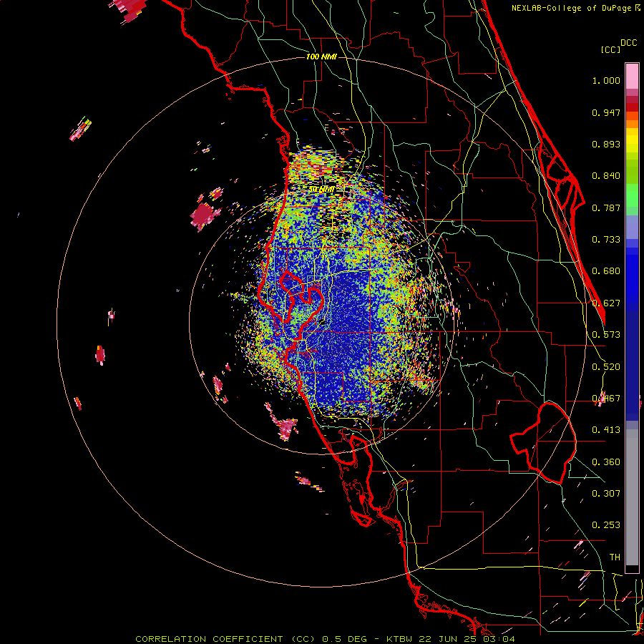Click the TH threshold label
Image resolution: width=644 pixels, height=644 pixels.
coord(615,557)
